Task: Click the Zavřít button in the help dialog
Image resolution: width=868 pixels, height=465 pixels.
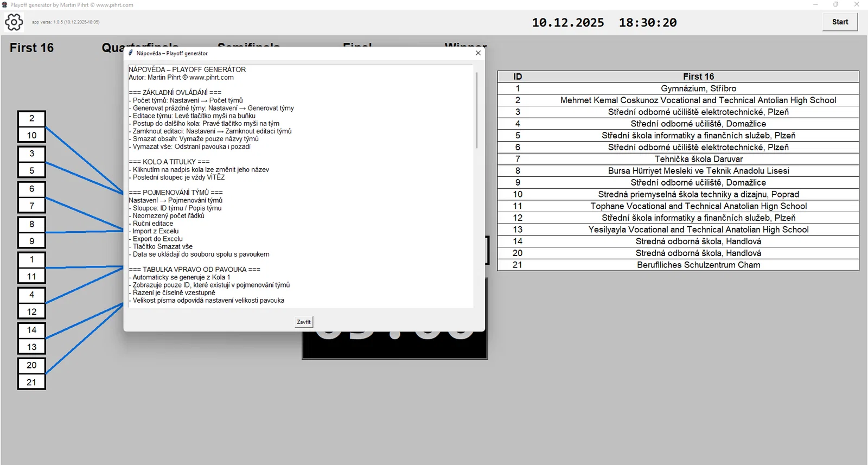Action: [x=304, y=322]
